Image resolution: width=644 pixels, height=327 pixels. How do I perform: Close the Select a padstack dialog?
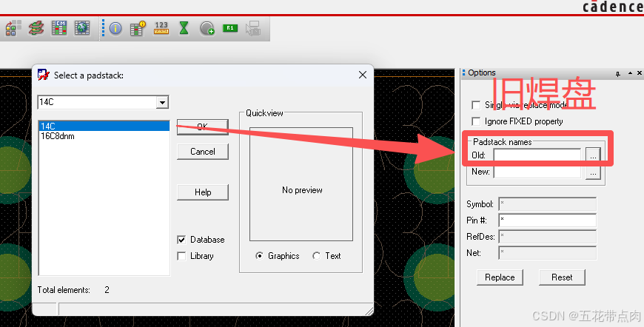362,75
